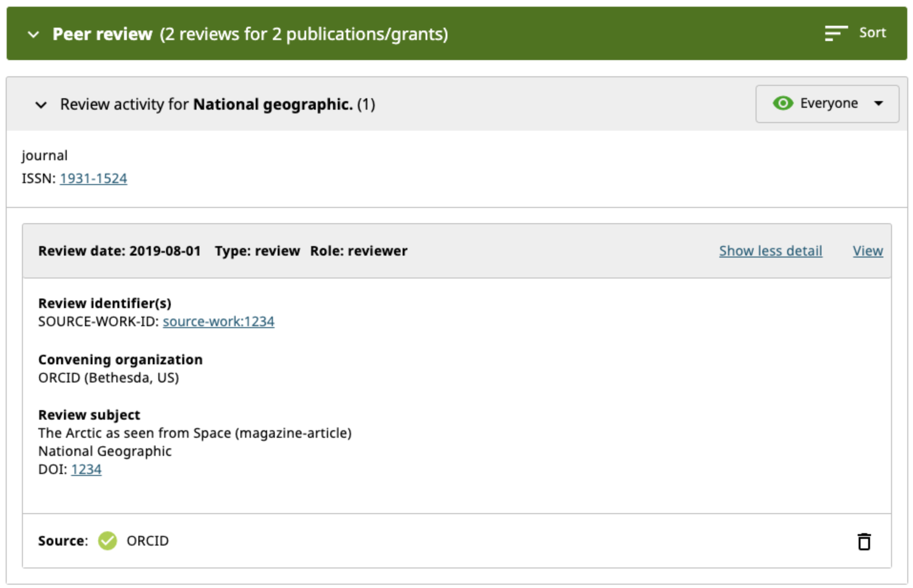Viewport: 913px width, 588px height.
Task: Click ORCID (Bethesda, US) organization text
Action: point(109,378)
